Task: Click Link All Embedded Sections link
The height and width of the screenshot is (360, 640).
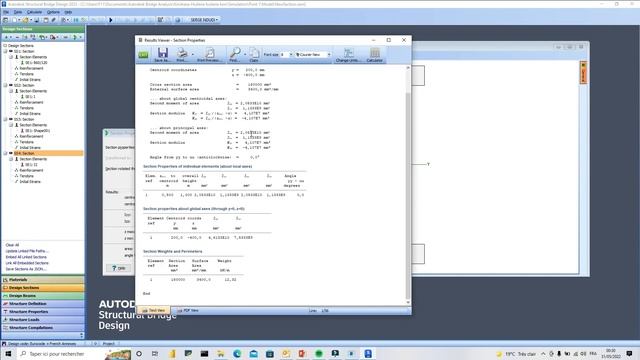Action: [27, 263]
